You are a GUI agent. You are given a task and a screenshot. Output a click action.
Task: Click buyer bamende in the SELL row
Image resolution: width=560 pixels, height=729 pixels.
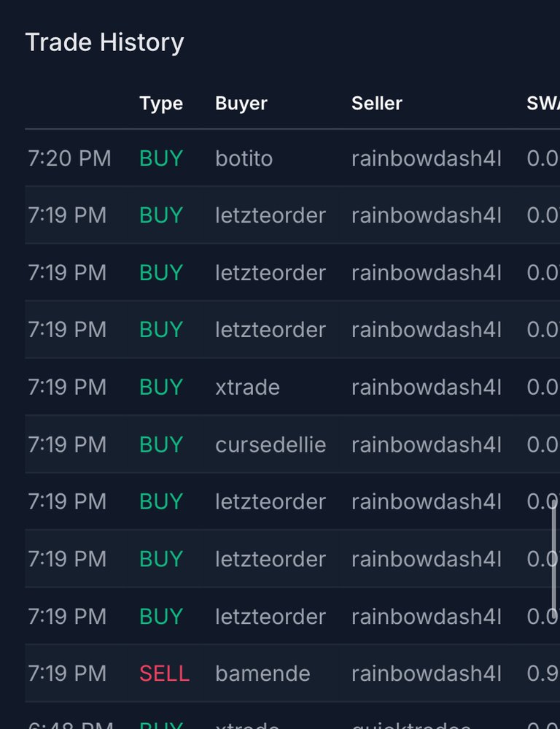coord(262,674)
